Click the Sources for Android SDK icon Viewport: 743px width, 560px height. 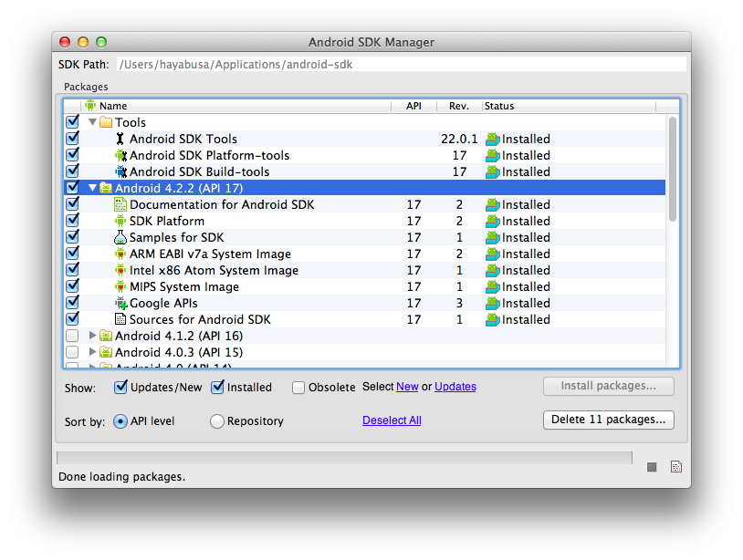[120, 319]
